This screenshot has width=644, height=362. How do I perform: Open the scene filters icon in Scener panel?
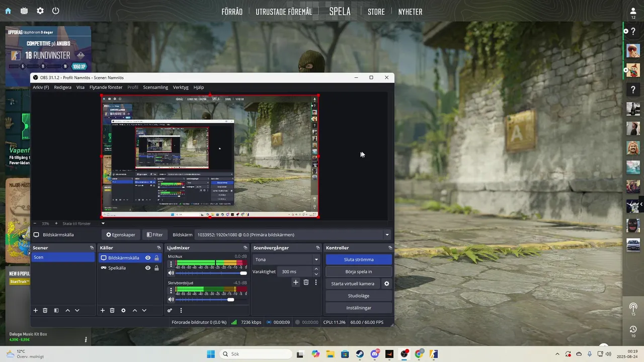[56, 311]
